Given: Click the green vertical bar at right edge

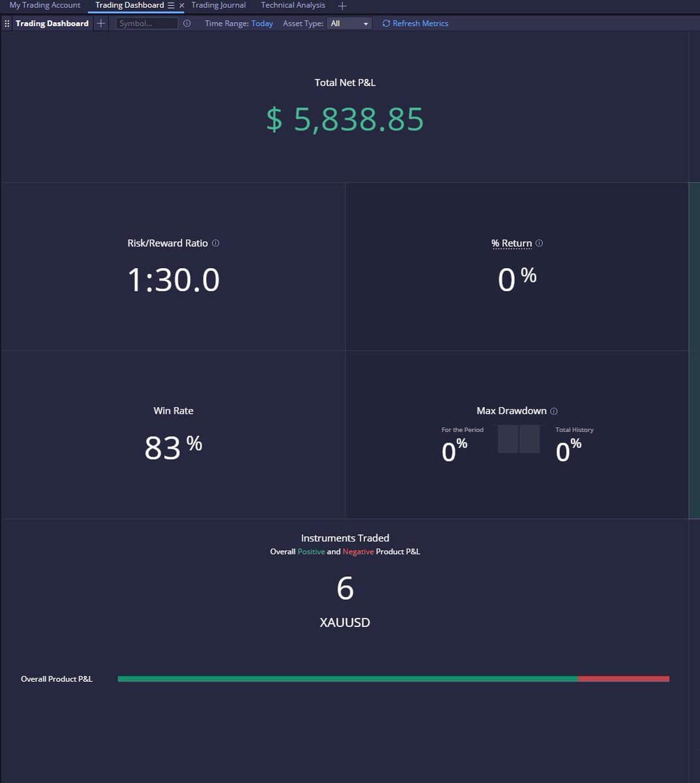Looking at the screenshot, I should tap(694, 350).
